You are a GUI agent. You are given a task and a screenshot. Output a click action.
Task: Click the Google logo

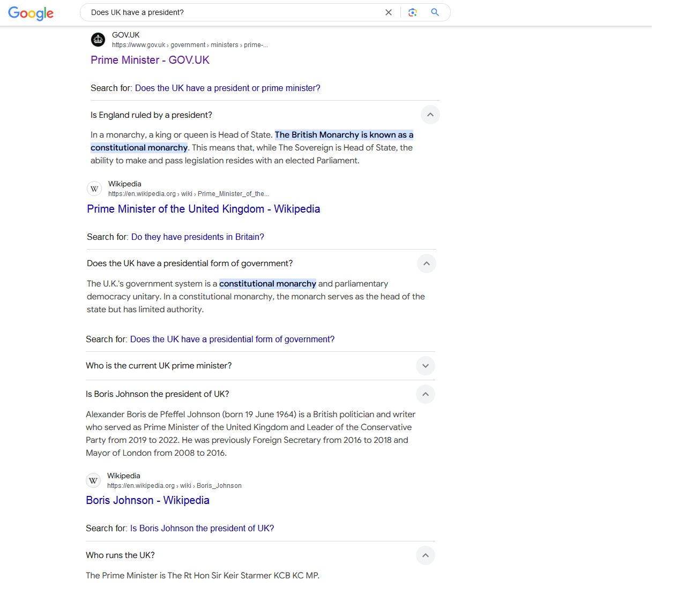coord(31,13)
